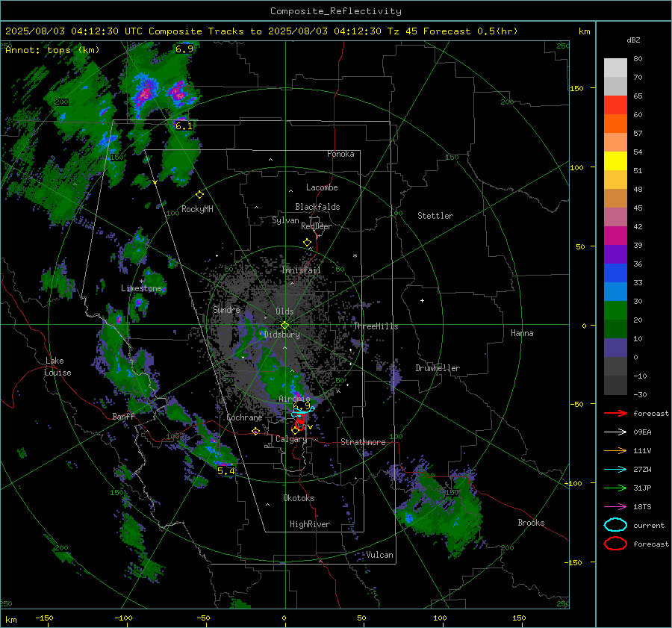This screenshot has height=628, width=672.
Task: Click the Ponoka city label
Action: point(340,154)
